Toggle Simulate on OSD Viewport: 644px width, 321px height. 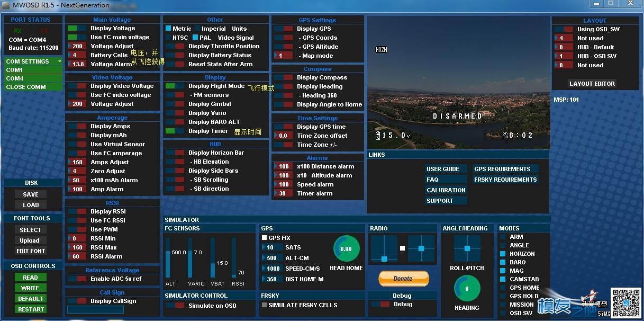175,306
